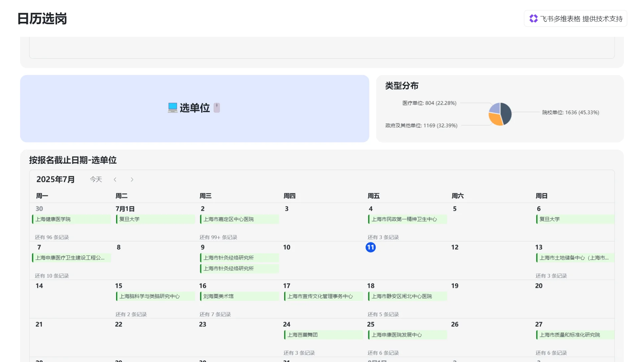Open the 上海芭蕾舞团 record
The width and height of the screenshot is (644, 362).
[x=323, y=335]
